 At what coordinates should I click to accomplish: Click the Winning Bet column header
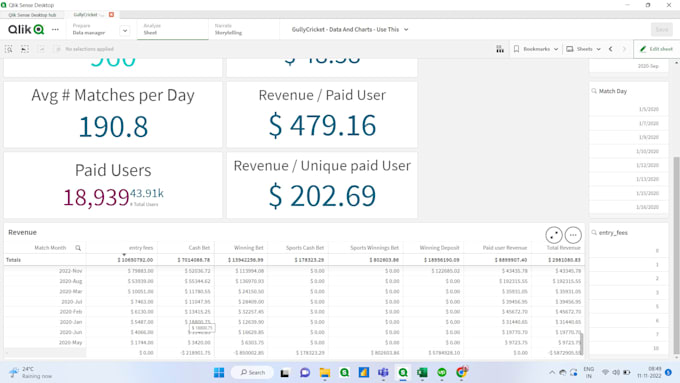click(248, 248)
